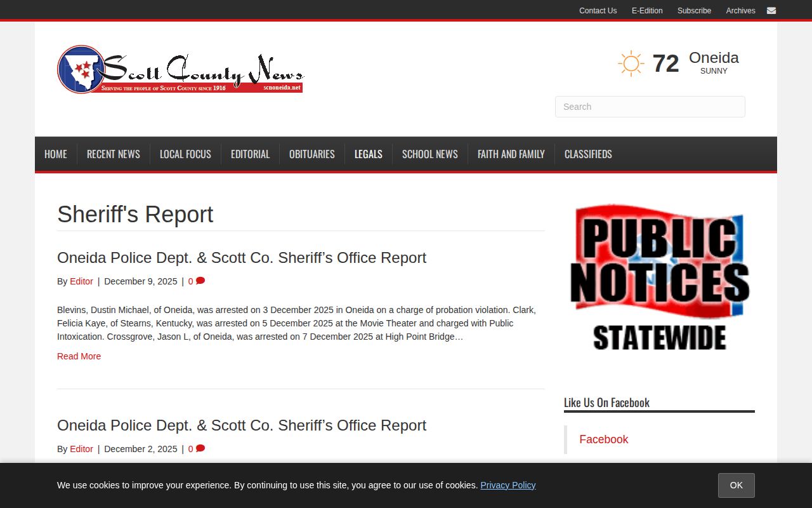Viewport: 812px width, 508px height.
Task: Select Legals in the navigation bar
Action: 369,154
